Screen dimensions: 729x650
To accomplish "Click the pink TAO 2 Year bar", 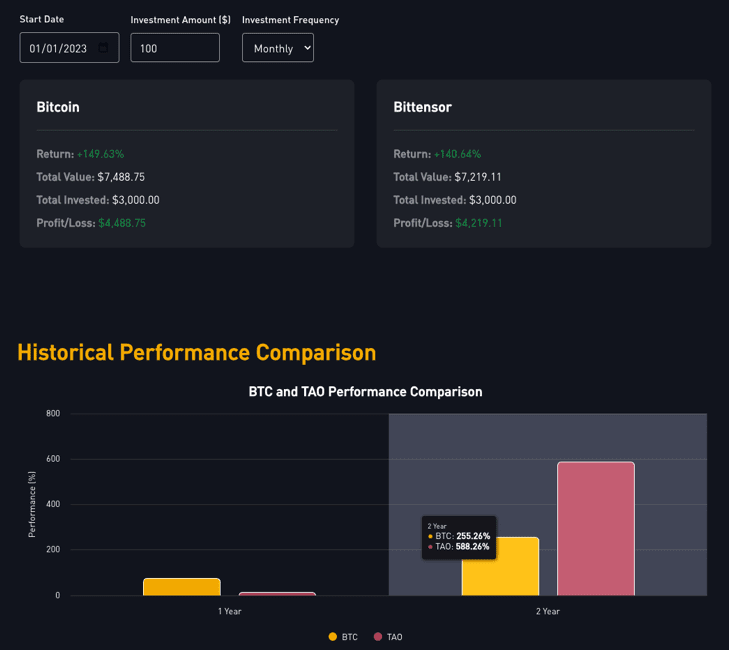I will [595, 528].
